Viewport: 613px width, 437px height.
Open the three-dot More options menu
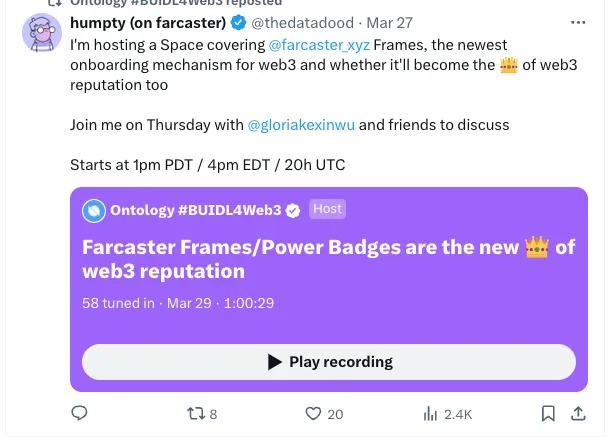point(578,22)
